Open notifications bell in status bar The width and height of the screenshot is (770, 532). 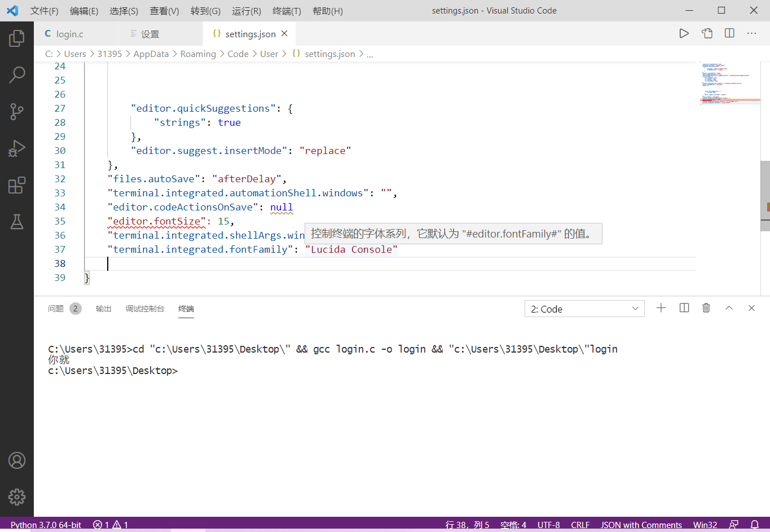coord(755,525)
